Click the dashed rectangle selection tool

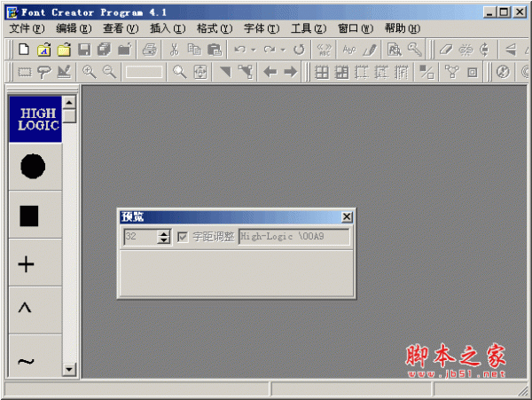[25, 72]
